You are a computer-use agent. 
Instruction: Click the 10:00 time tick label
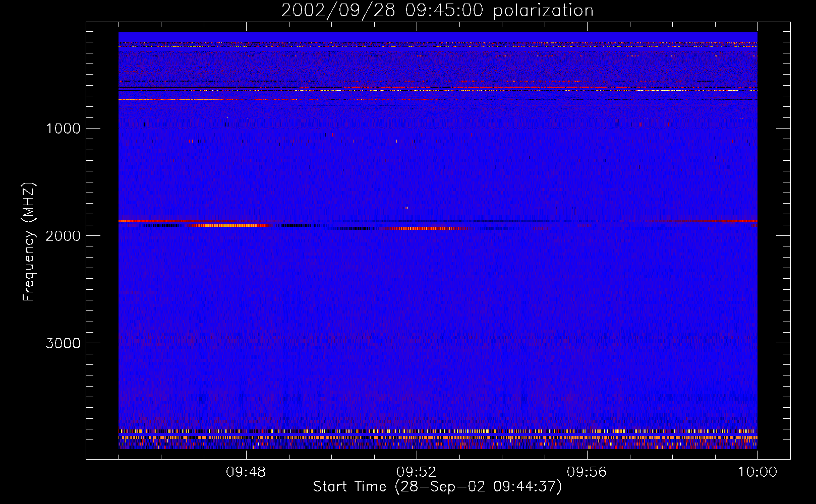click(x=757, y=472)
